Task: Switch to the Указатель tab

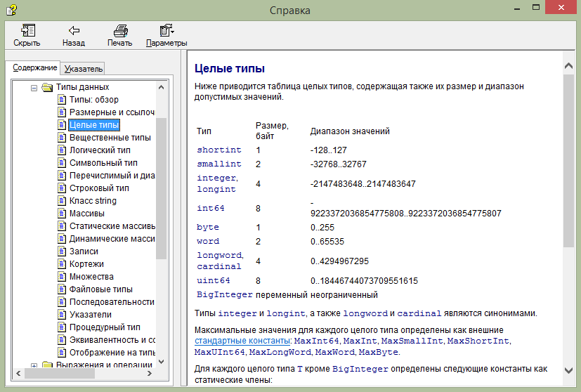Action: [84, 69]
